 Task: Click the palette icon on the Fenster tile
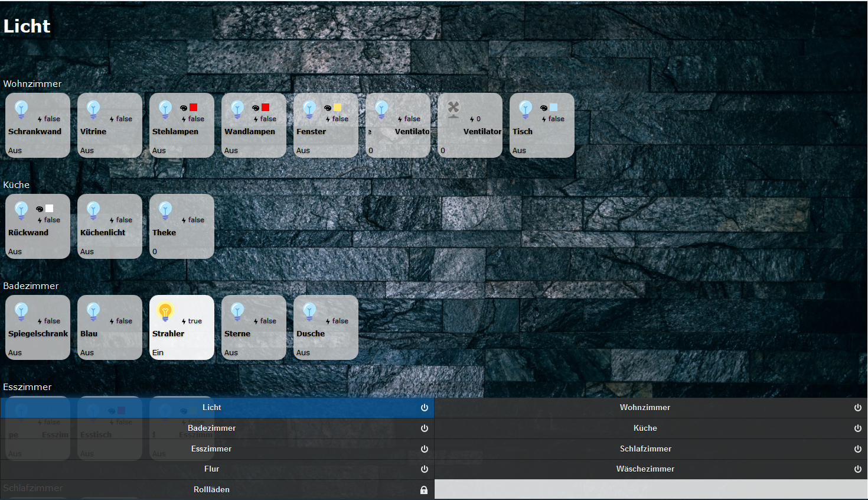[x=328, y=108]
